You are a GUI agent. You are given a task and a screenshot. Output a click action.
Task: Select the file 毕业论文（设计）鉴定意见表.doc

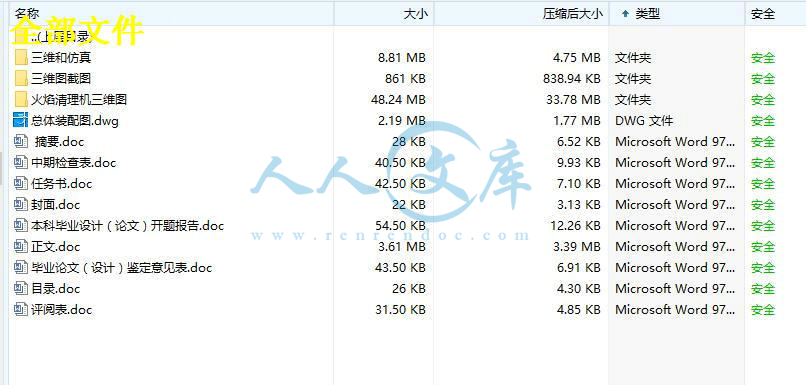(121, 268)
